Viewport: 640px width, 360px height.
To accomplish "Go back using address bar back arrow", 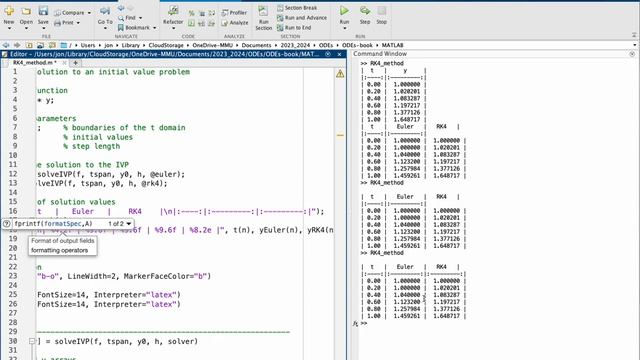I will tap(6, 45).
